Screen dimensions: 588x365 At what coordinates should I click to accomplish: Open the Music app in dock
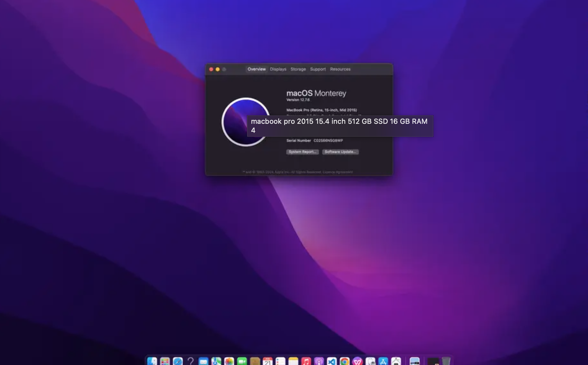pyautogui.click(x=306, y=361)
